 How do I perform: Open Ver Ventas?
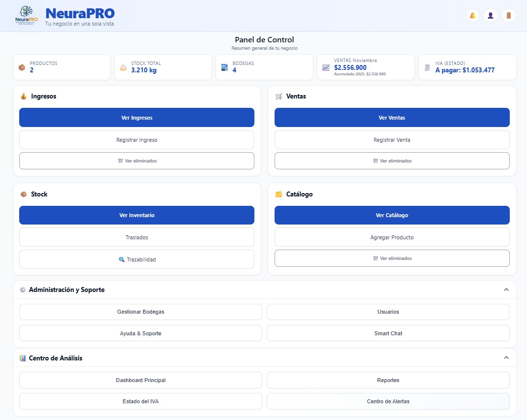392,117
